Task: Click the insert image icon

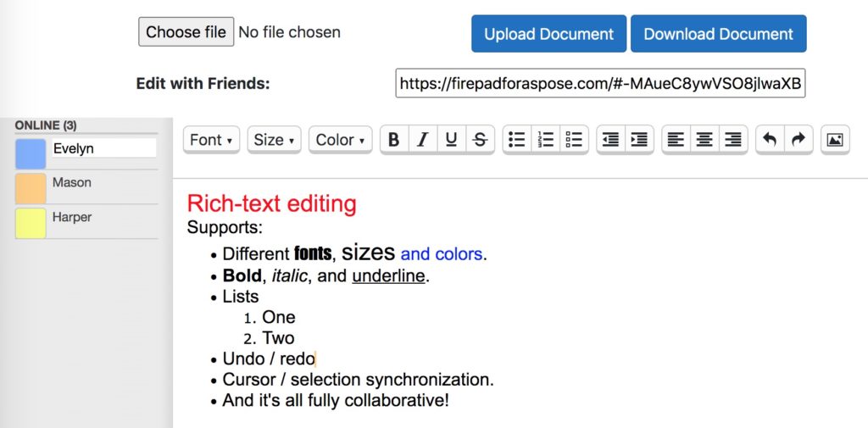Action: pyautogui.click(x=835, y=140)
